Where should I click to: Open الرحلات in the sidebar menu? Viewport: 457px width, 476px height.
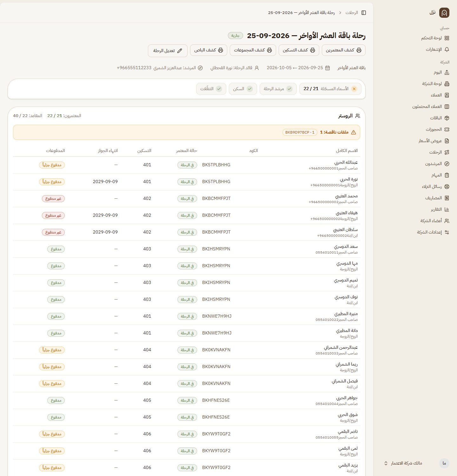point(435,152)
